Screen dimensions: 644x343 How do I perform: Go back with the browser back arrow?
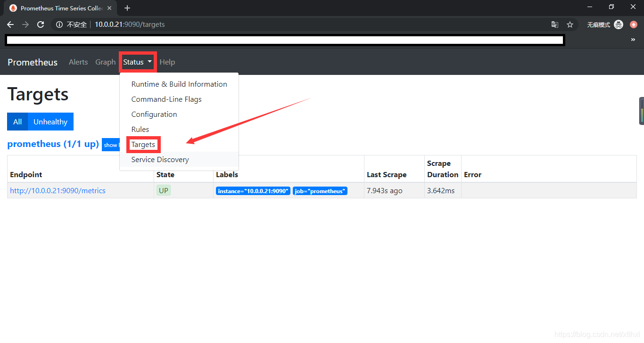[10, 24]
